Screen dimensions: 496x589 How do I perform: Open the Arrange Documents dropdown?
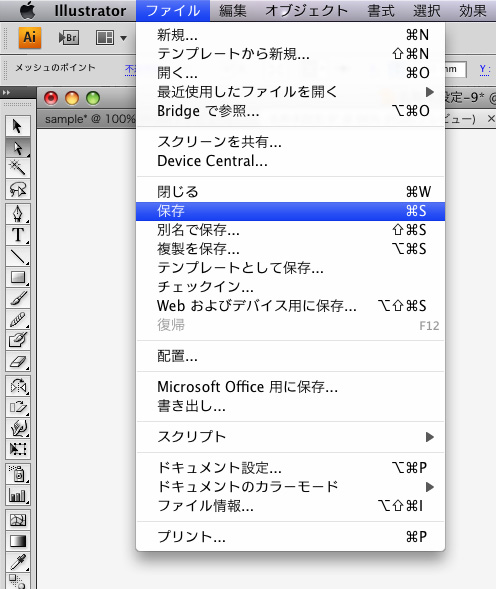point(111,38)
